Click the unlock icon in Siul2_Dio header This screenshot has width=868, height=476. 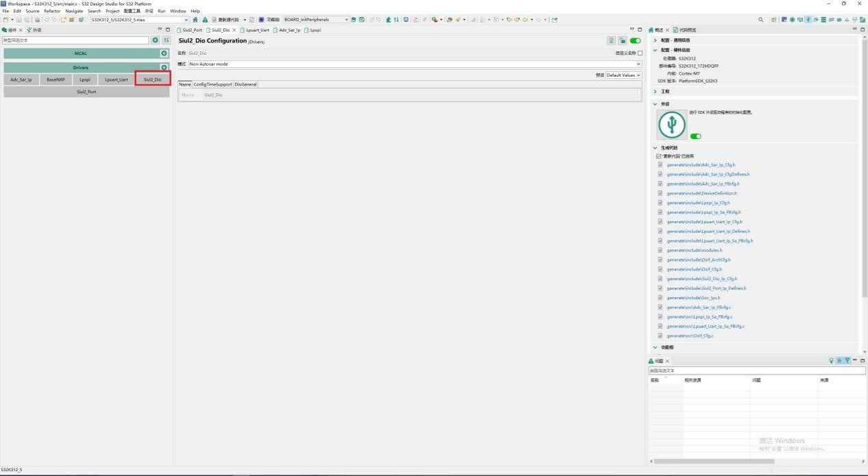pos(623,41)
